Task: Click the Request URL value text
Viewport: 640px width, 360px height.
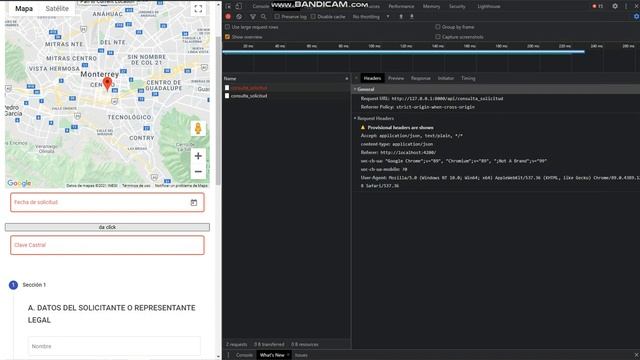Action: tap(447, 98)
